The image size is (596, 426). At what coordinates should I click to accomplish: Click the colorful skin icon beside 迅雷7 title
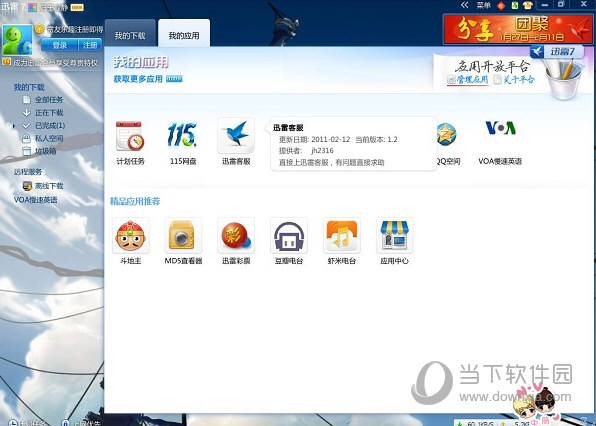(x=32, y=7)
